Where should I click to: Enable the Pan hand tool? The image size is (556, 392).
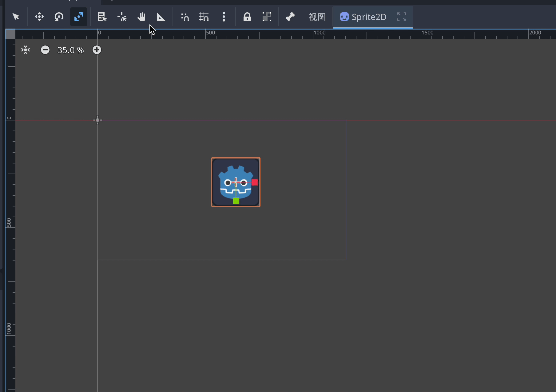pyautogui.click(x=141, y=17)
